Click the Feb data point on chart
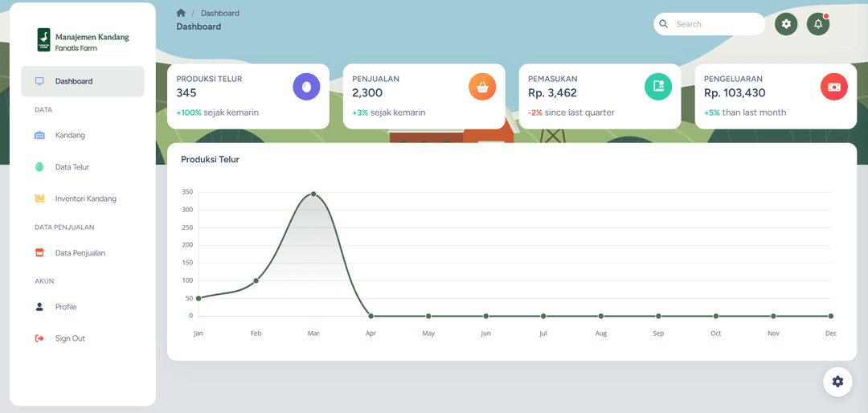 pyautogui.click(x=256, y=280)
